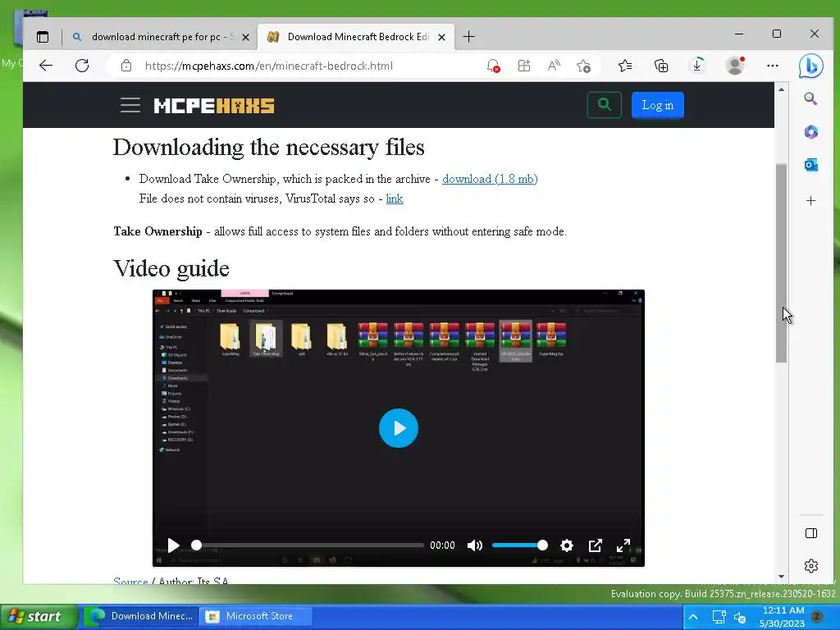Image resolution: width=840 pixels, height=630 pixels.
Task: Open video settings gear
Action: point(567,546)
